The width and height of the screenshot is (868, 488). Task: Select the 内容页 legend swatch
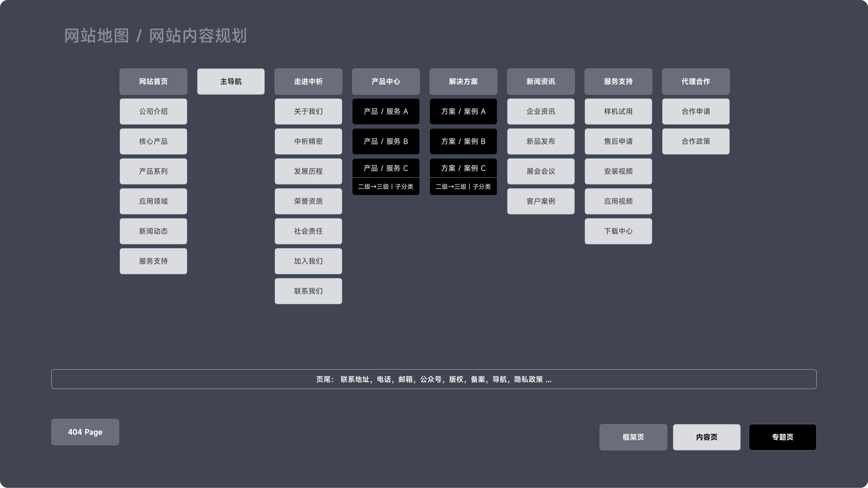click(706, 437)
